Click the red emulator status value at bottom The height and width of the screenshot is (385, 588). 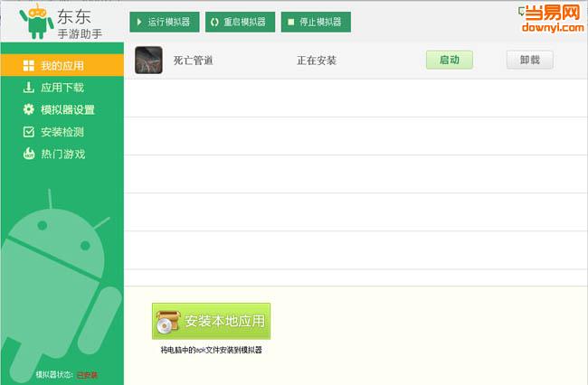click(87, 375)
